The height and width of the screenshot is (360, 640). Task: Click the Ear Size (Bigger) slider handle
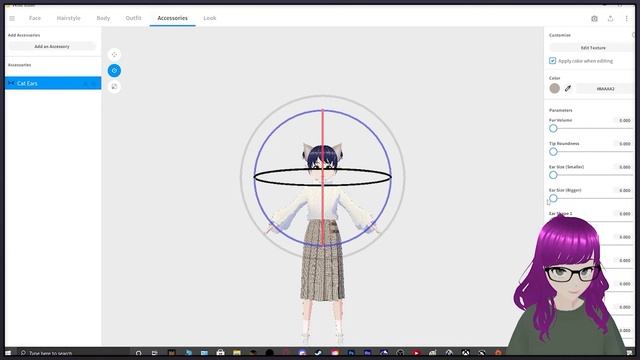tap(553, 198)
